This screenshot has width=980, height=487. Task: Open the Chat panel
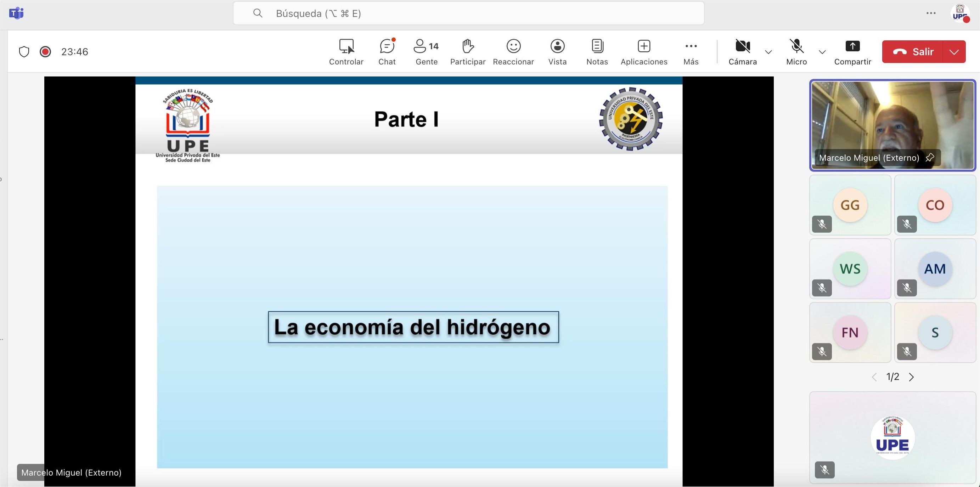click(x=387, y=52)
